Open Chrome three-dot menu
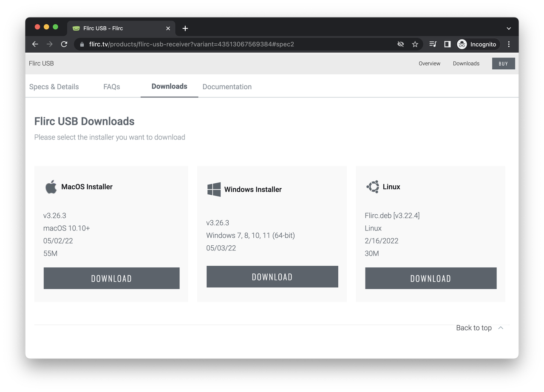Screen dimensions: 544x392 point(509,44)
